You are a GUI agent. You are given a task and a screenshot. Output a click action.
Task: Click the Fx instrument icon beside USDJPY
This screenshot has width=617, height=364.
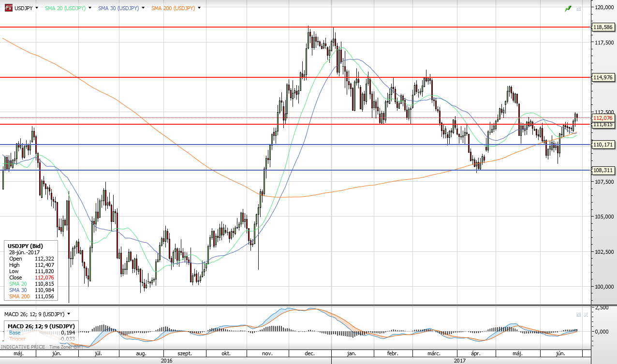click(8, 8)
